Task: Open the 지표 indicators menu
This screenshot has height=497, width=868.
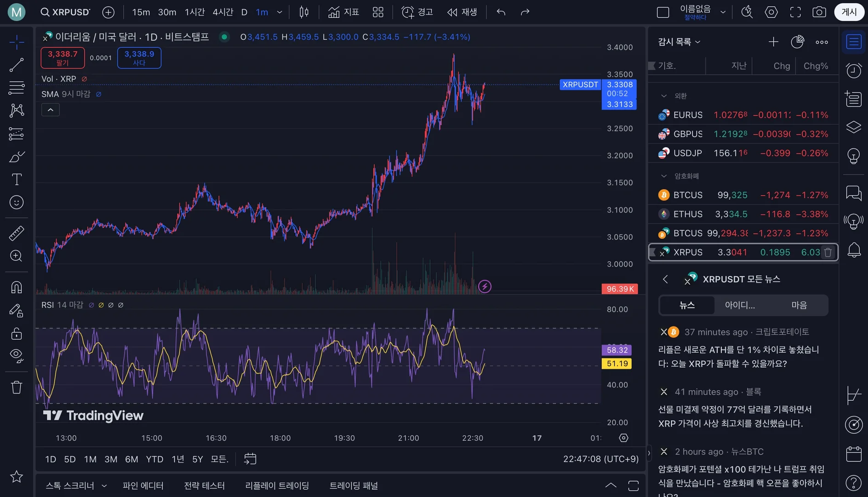Action: [x=344, y=12]
